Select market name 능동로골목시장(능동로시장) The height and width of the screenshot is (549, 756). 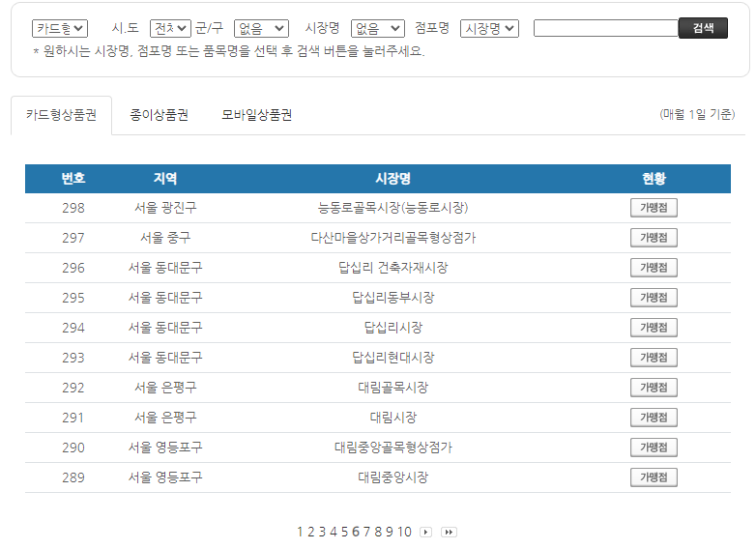pyautogui.click(x=393, y=208)
